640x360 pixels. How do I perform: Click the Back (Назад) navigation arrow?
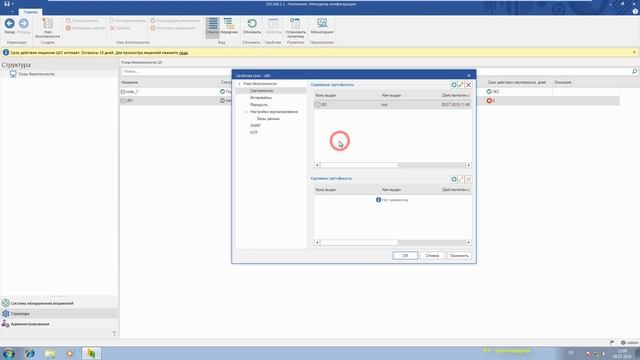pyautogui.click(x=9, y=26)
